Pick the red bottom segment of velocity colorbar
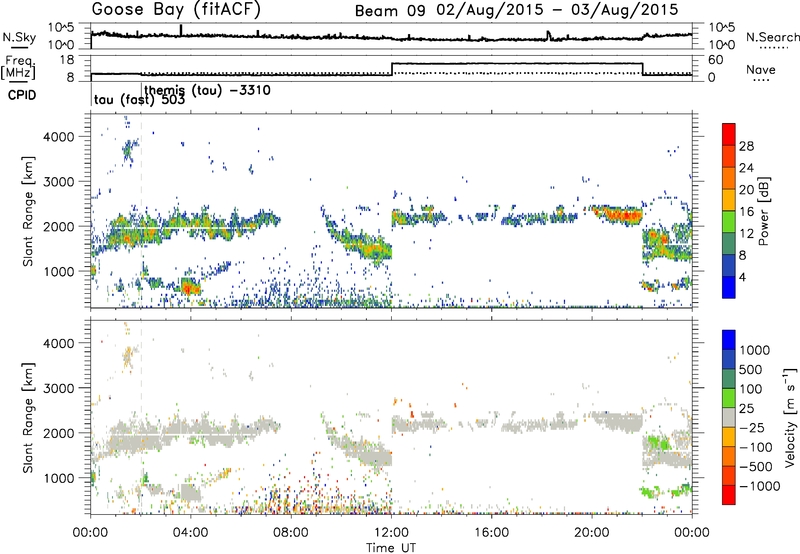The image size is (800, 554). click(729, 495)
